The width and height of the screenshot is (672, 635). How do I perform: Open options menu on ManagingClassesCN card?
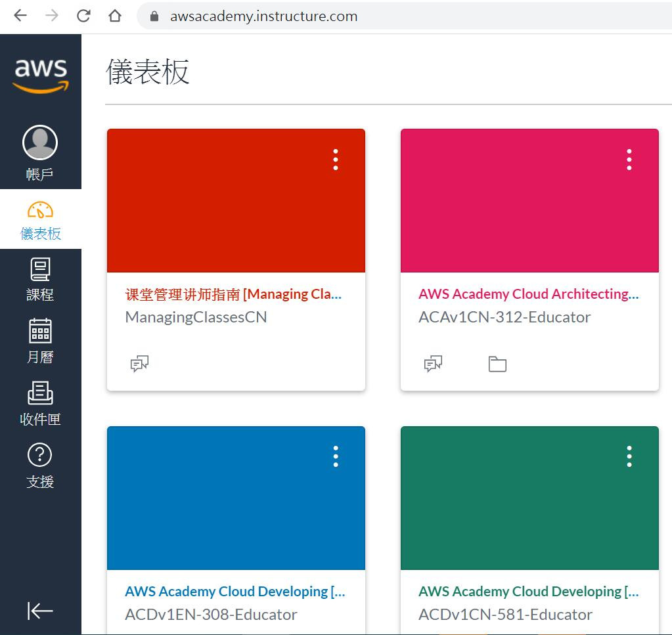click(x=336, y=160)
